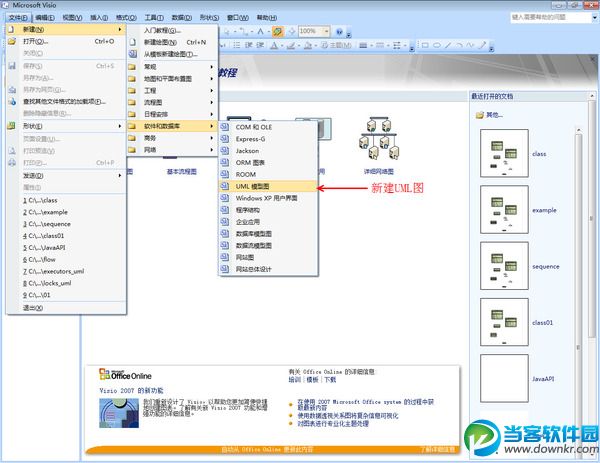Choose new drawing from template entry

(x=173, y=54)
